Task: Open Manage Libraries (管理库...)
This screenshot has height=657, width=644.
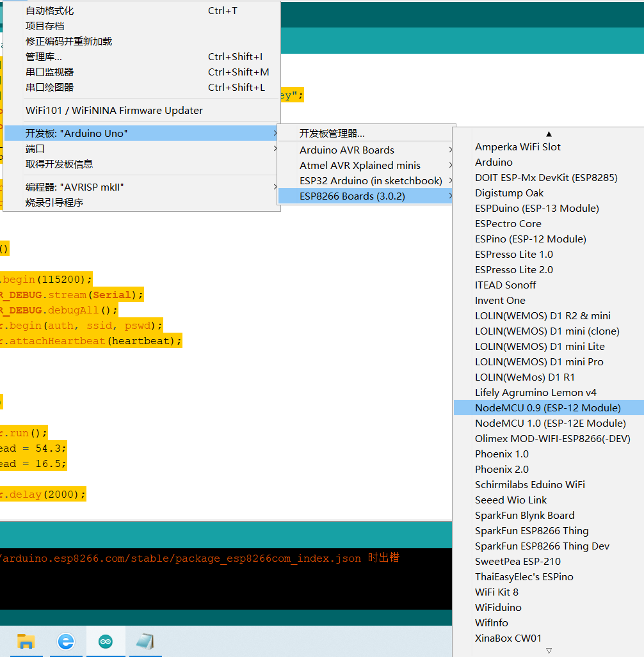Action: (141, 56)
